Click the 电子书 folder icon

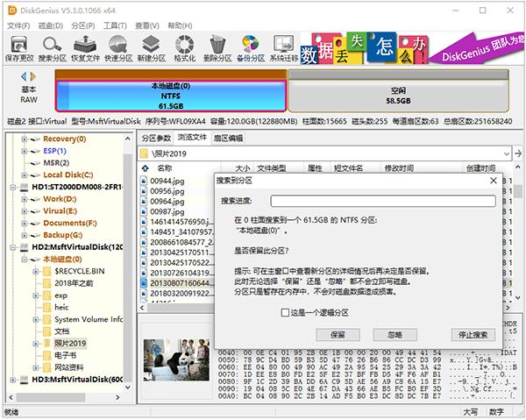47,355
